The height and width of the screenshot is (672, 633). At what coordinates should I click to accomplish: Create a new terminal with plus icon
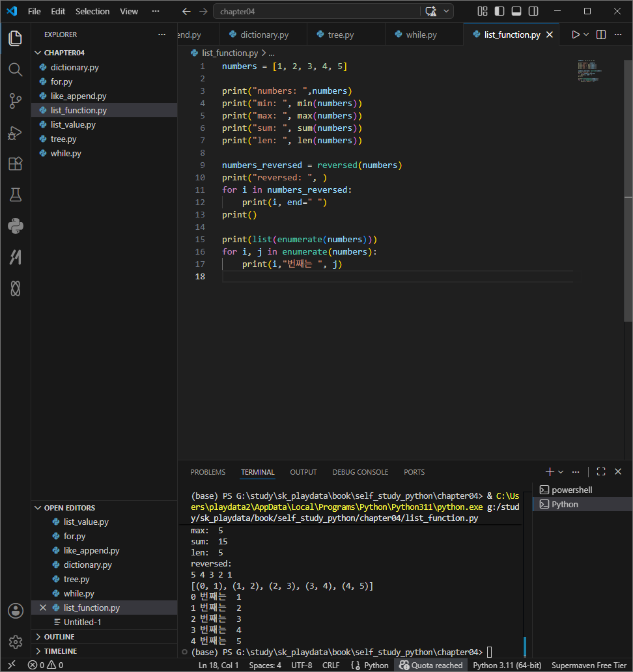[550, 472]
